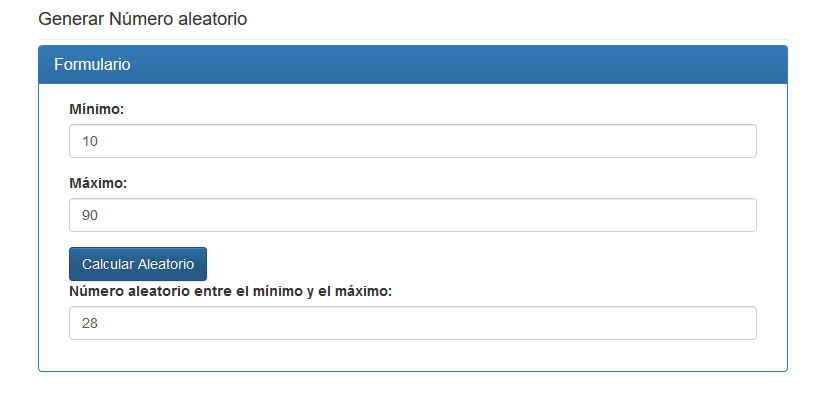Generate a new random number
This screenshot has height=410, width=835.
[138, 264]
